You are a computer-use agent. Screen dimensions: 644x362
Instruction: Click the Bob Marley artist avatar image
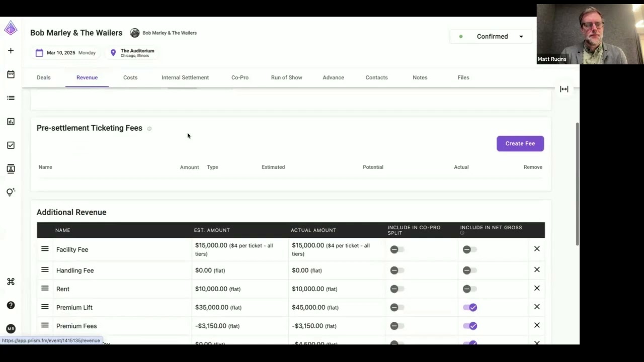click(134, 33)
